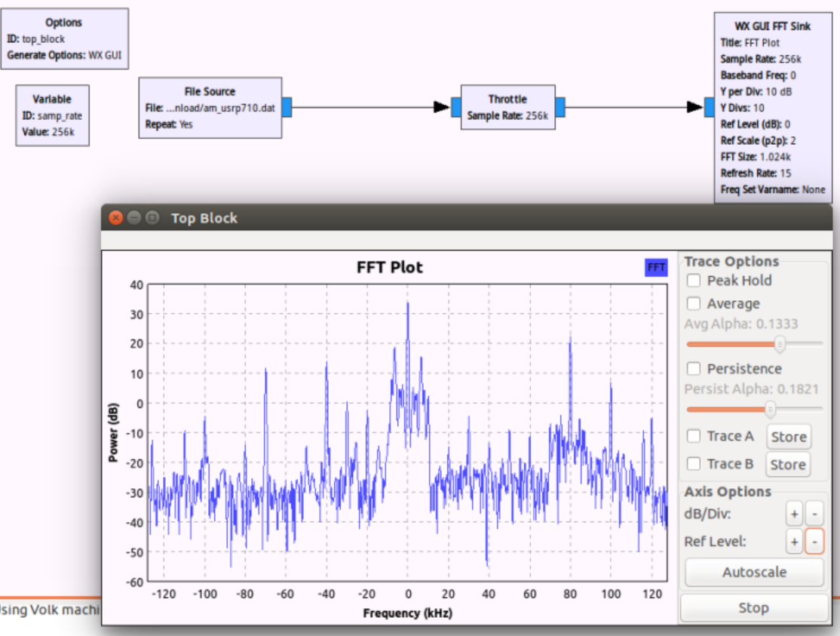Click the FFT Sink input port
840x636 pixels.
(710, 107)
